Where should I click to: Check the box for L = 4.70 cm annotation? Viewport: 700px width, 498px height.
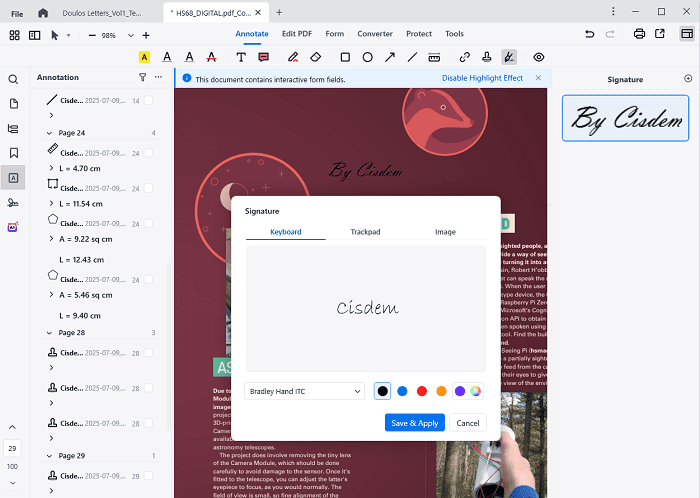click(148, 153)
